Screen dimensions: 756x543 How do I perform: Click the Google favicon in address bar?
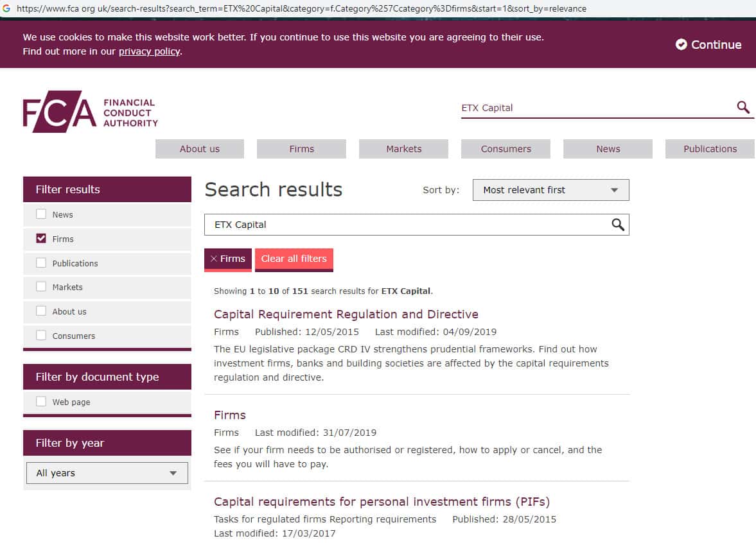pos(6,8)
